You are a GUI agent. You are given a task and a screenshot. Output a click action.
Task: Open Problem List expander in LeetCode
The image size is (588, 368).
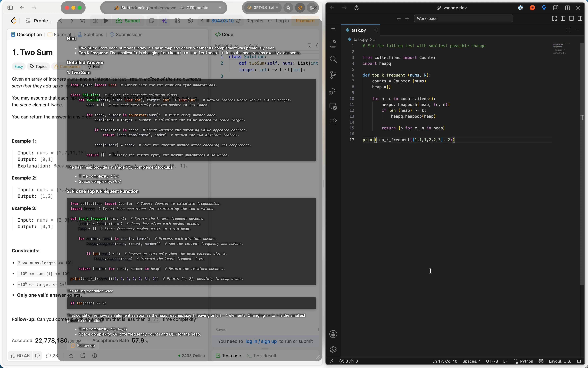pyautogui.click(x=39, y=21)
